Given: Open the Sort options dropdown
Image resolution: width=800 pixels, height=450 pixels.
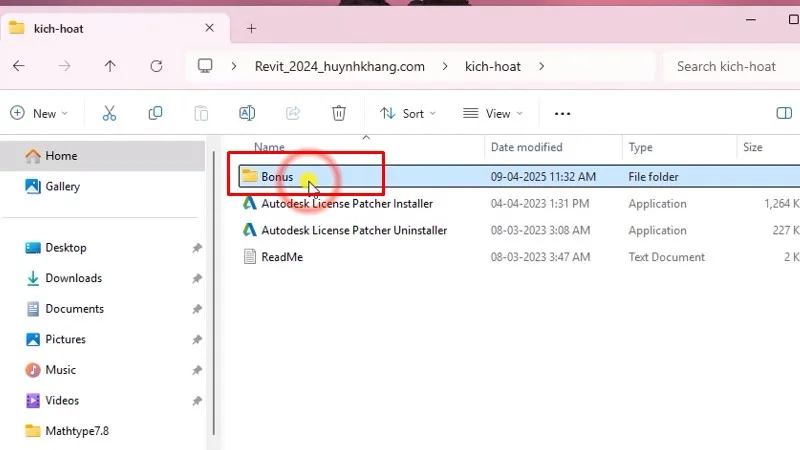Looking at the screenshot, I should point(408,113).
